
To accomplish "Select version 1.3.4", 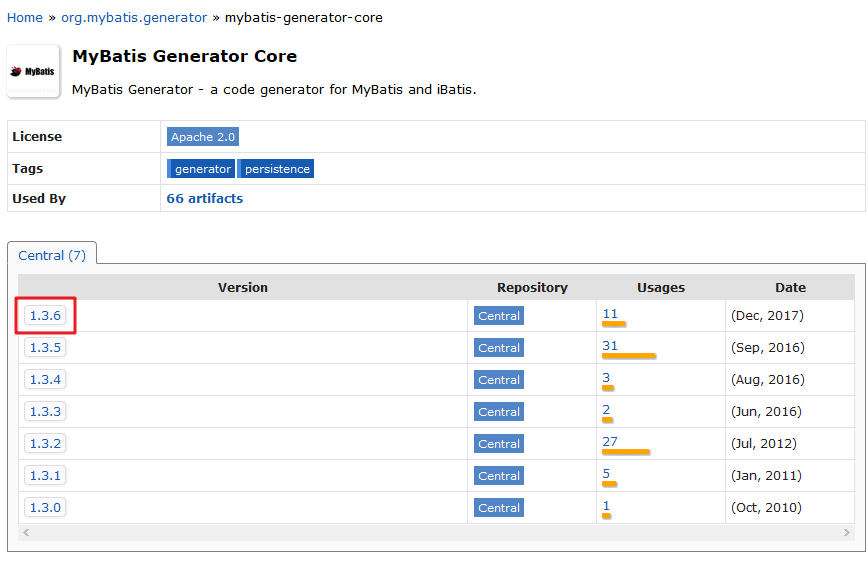I will 45,380.
